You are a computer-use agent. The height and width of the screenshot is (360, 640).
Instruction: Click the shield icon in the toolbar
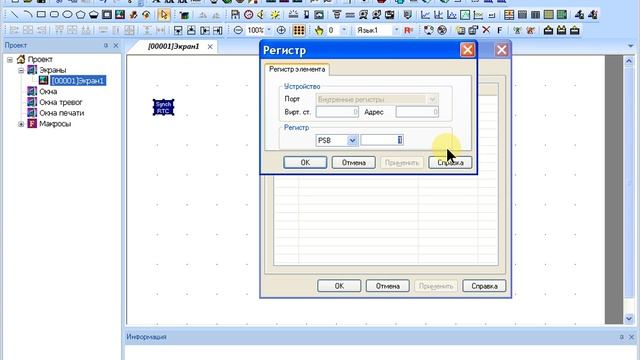407,15
